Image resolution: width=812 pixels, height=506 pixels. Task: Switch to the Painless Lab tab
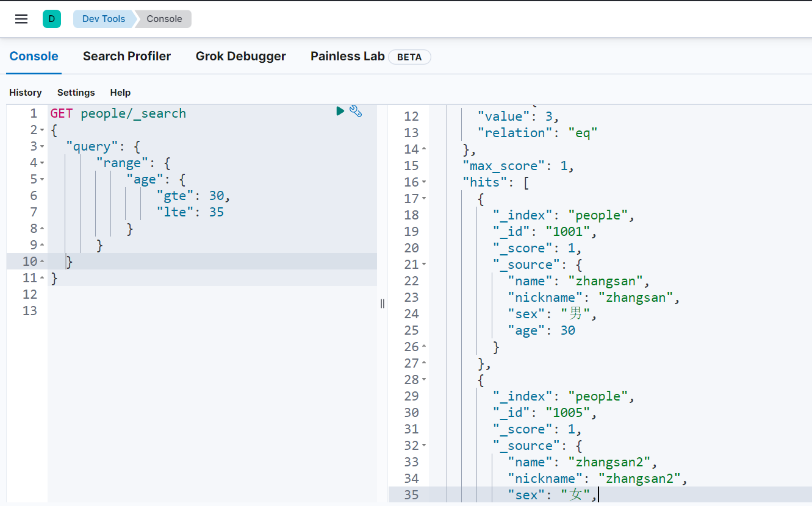pos(348,56)
